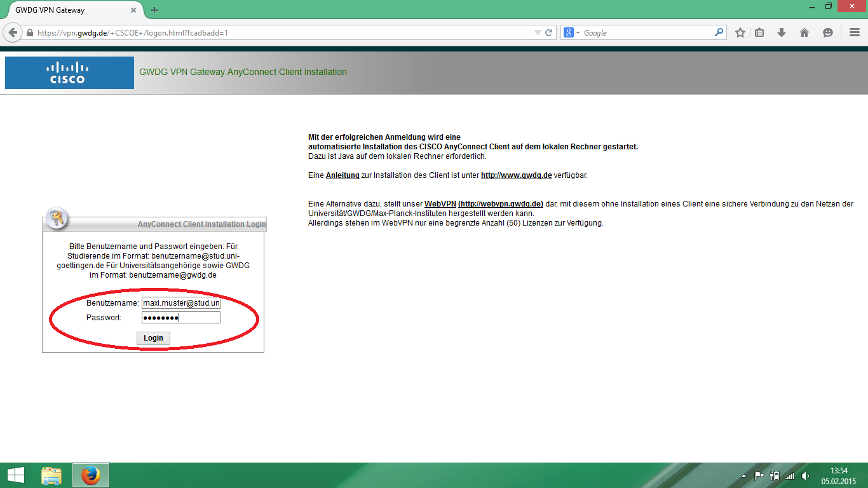Follow the WebVPN (http://webvpn.gwdg.de) link
The width and height of the screenshot is (868, 488).
coord(484,204)
